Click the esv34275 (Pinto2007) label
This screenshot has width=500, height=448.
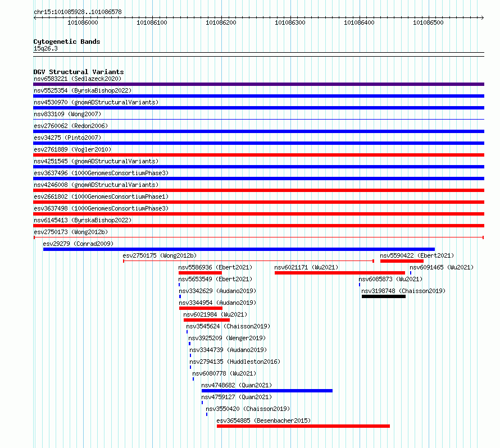pyautogui.click(x=67, y=138)
